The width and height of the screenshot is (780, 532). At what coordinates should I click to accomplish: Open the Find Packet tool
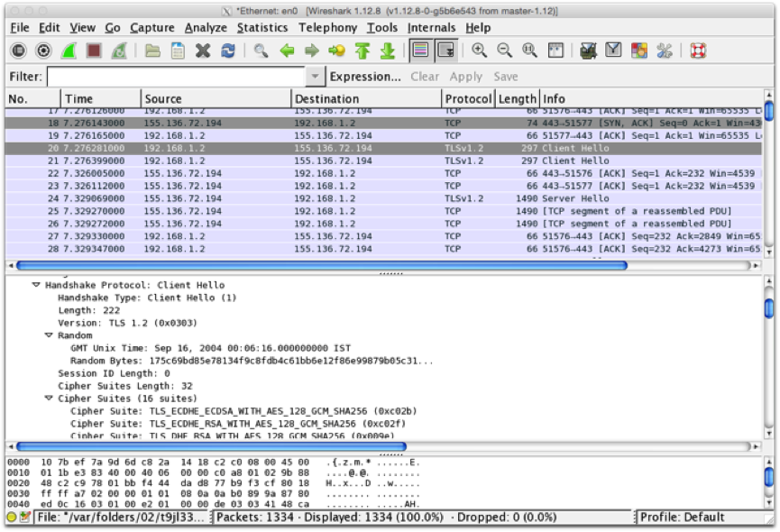pos(262,50)
